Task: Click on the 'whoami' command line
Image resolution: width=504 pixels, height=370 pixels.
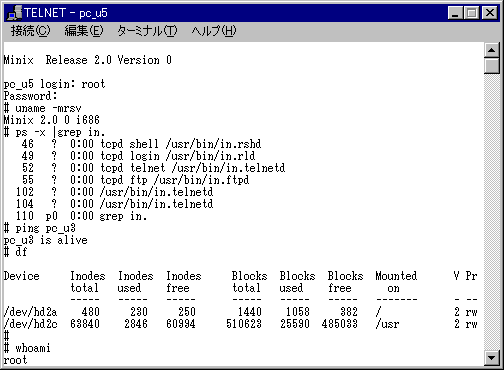Action: pos(27,348)
